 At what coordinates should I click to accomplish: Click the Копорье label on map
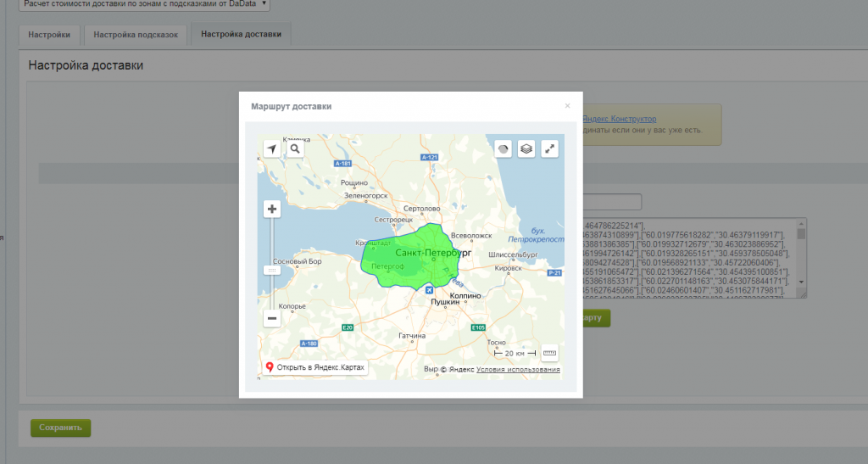[292, 306]
